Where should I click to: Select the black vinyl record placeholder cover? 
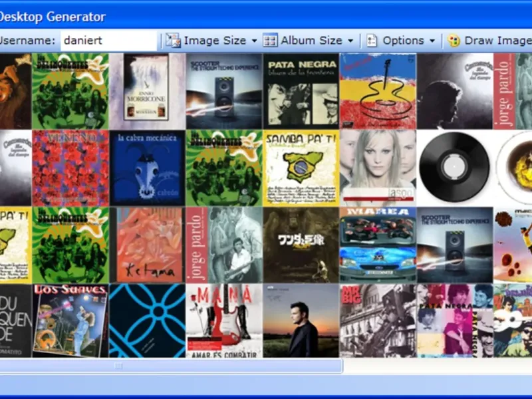coord(455,168)
